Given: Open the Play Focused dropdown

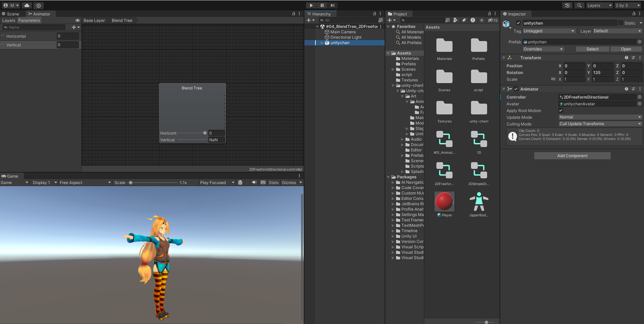Looking at the screenshot, I should (217, 183).
